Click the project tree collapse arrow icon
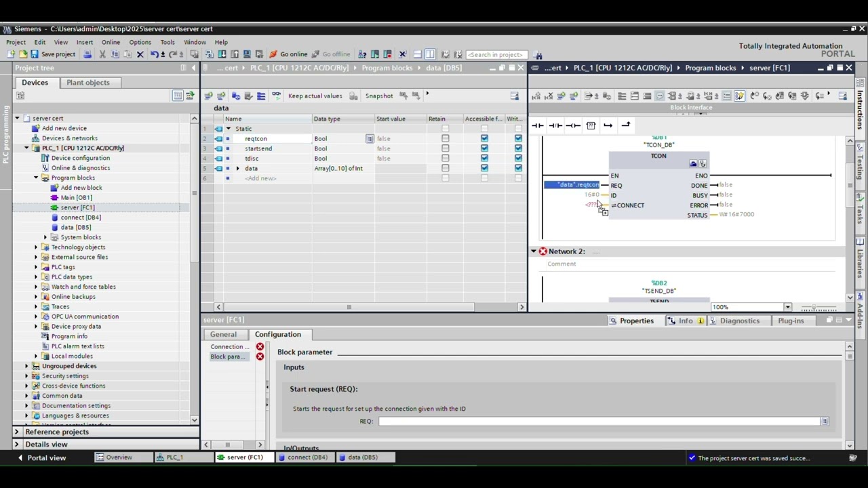 (x=194, y=68)
